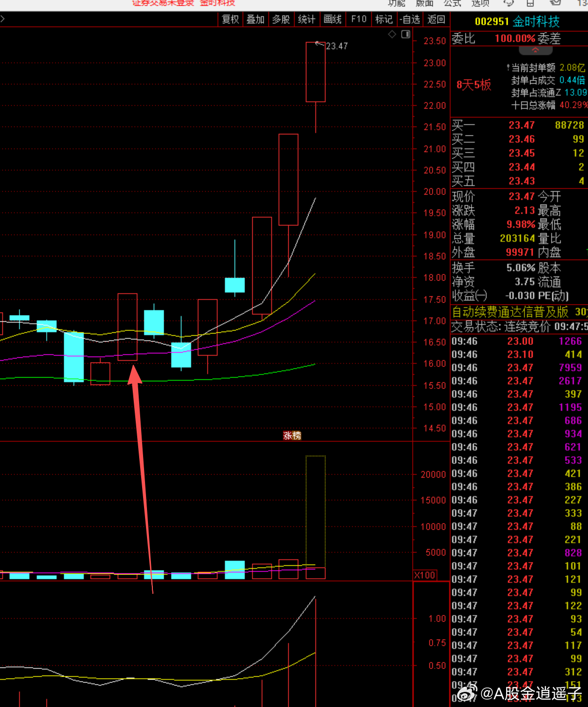
Task: Click the 复权 toolbar button
Action: 230,20
